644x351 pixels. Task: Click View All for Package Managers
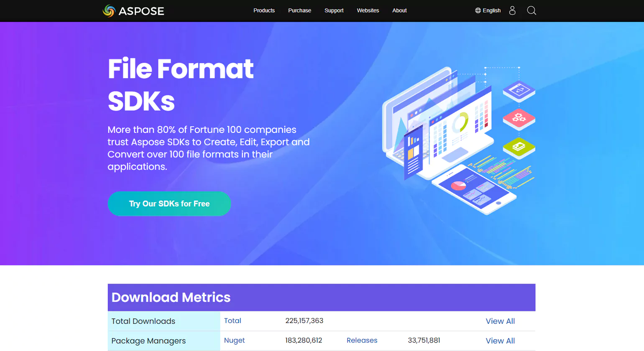(x=500, y=340)
